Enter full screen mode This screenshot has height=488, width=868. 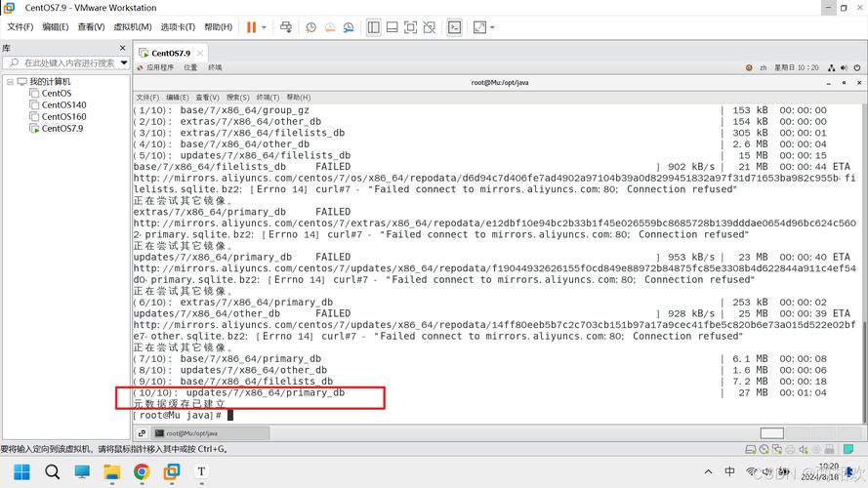[x=410, y=27]
